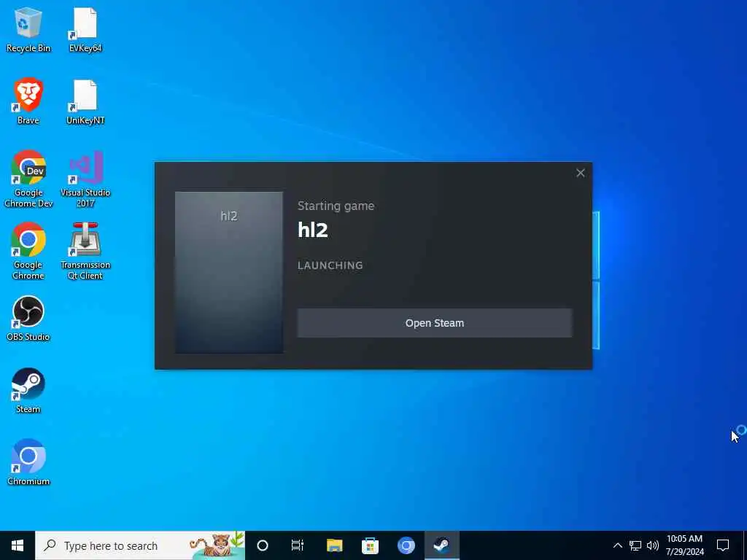
Task: Select the Chromium desktop shortcut
Action: (x=28, y=462)
